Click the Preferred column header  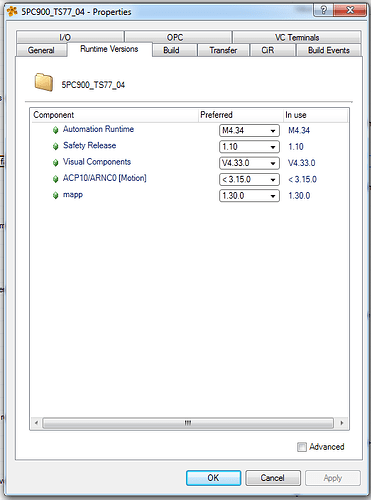241,115
